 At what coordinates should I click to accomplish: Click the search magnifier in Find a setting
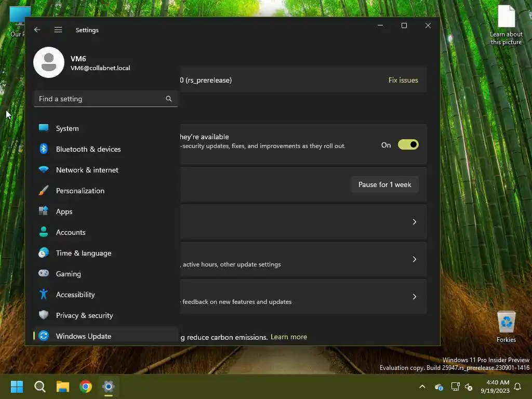tap(169, 99)
